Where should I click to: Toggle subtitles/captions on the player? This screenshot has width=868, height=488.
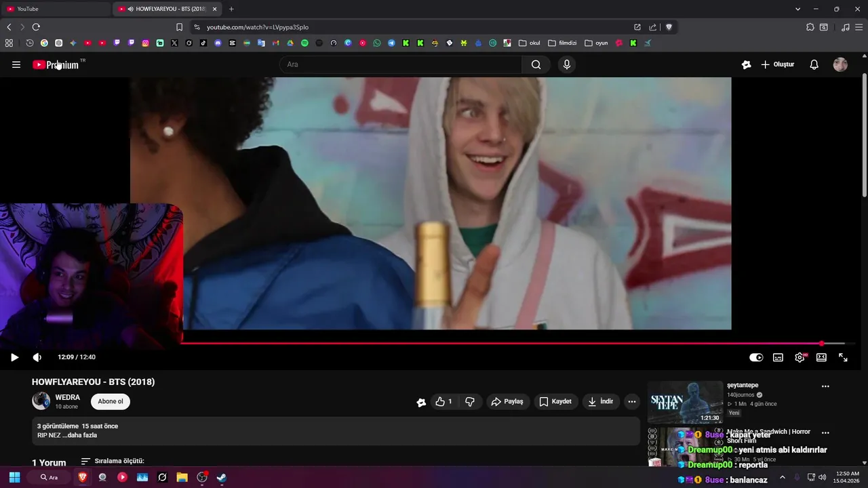click(778, 357)
